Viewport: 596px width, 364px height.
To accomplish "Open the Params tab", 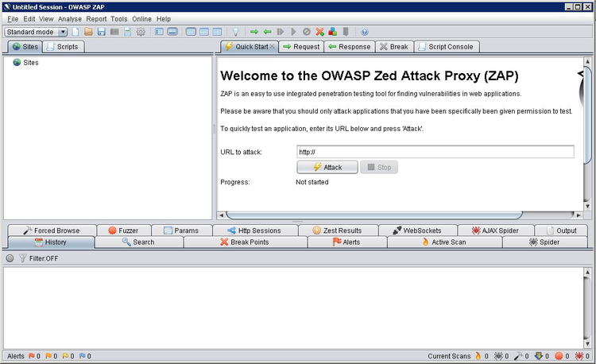I will (182, 230).
